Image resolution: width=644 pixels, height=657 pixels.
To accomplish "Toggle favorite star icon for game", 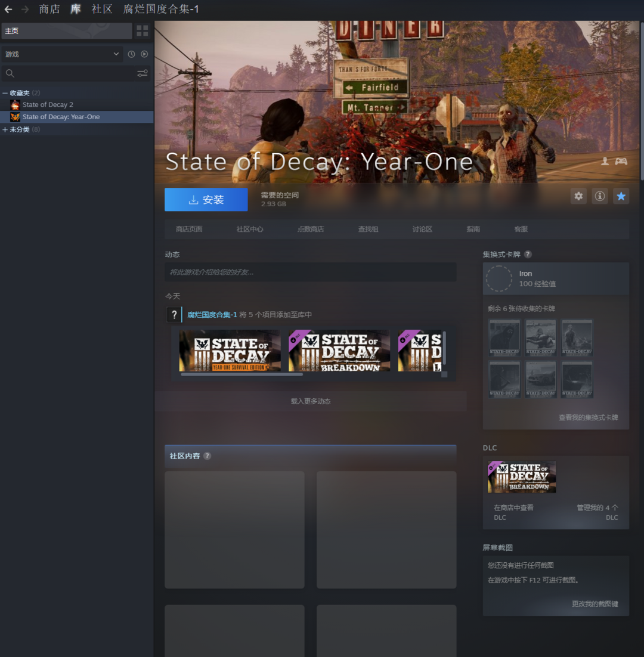I will (x=621, y=196).
